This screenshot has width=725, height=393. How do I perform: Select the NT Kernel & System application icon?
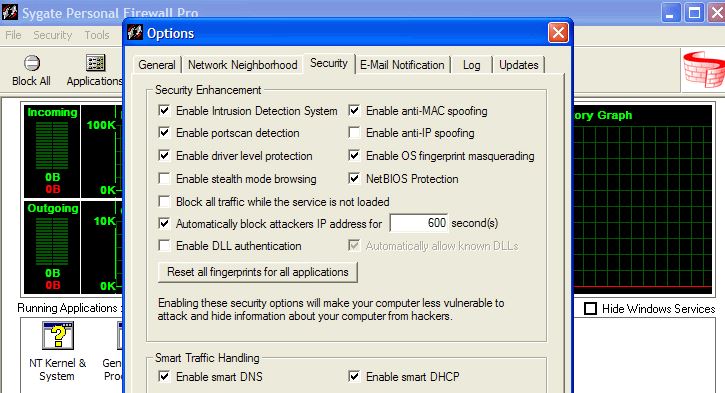[58, 336]
